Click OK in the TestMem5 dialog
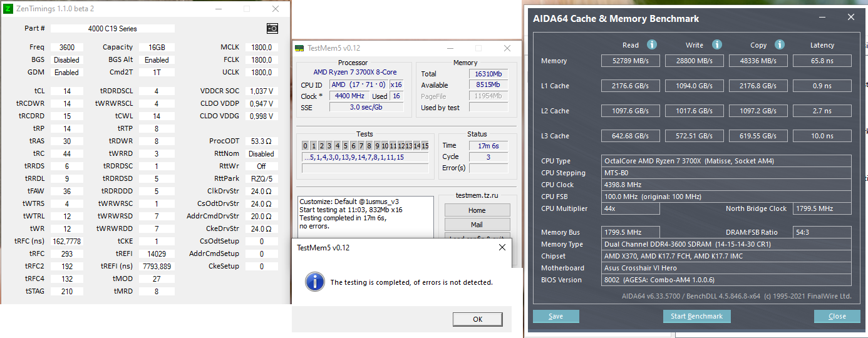 click(478, 319)
